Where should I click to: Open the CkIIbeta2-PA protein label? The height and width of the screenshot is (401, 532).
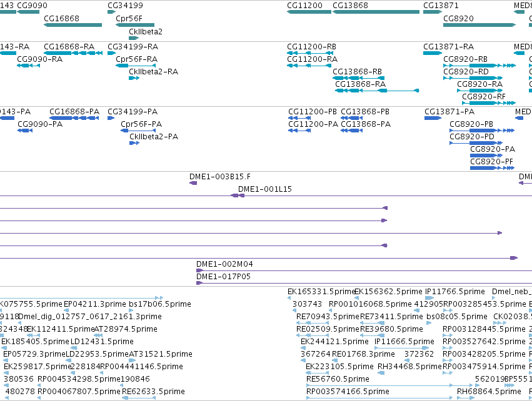pos(154,137)
